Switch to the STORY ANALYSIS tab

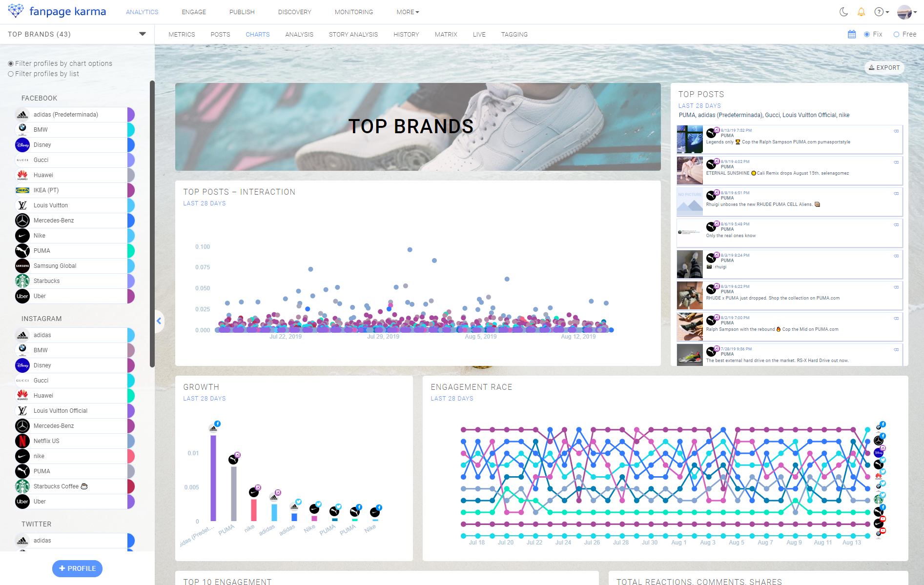click(353, 34)
